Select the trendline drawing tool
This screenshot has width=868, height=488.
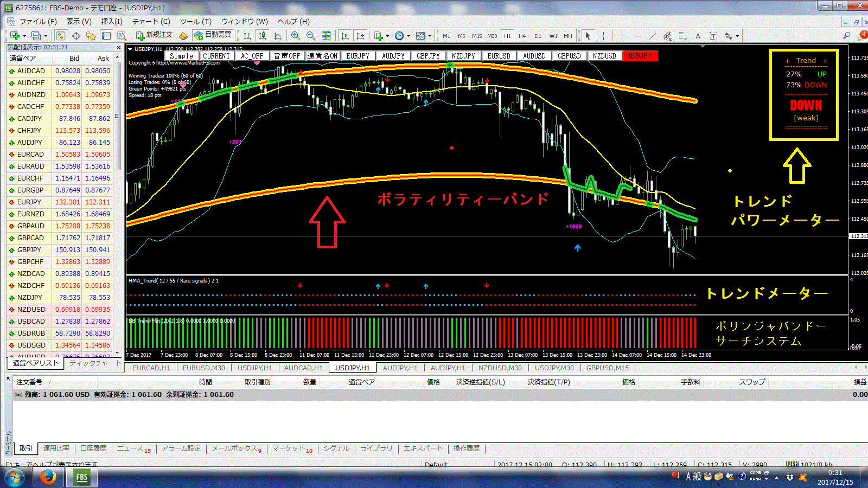click(652, 36)
